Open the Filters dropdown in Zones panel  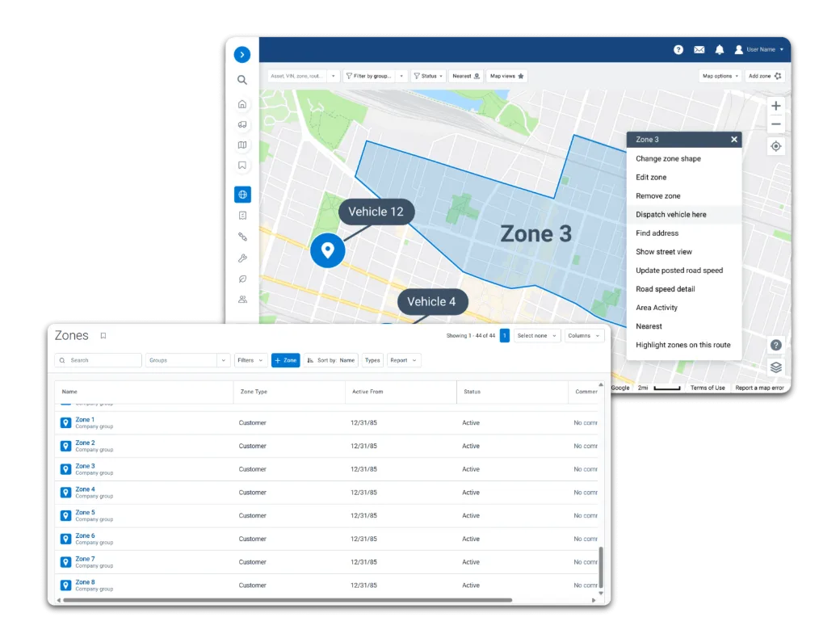point(250,360)
